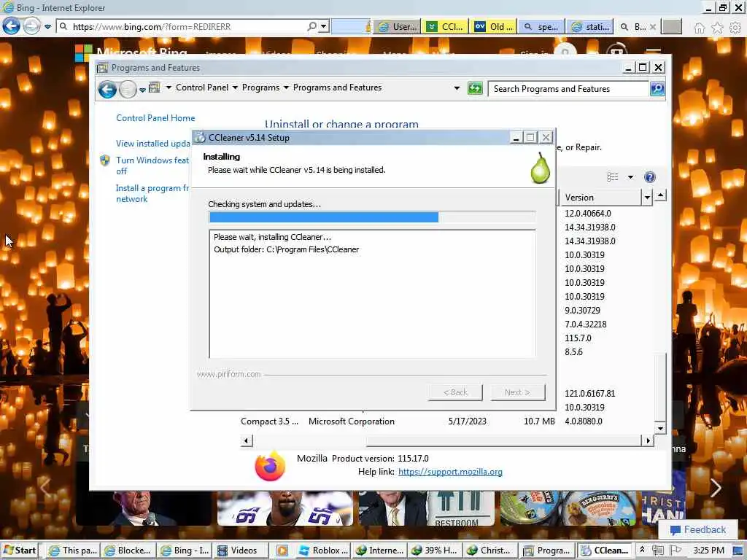
Task: Click the magnifier search icon in the address bar
Action: click(x=311, y=27)
